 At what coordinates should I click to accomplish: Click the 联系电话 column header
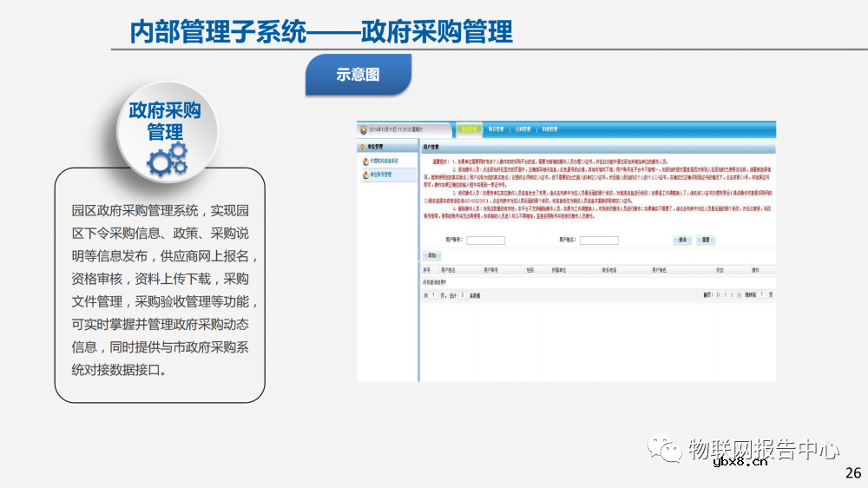tap(609, 270)
